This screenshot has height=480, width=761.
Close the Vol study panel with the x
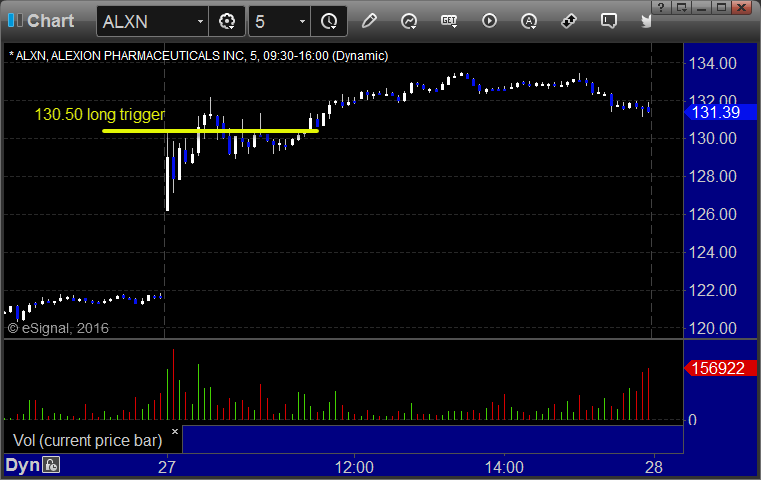(175, 431)
